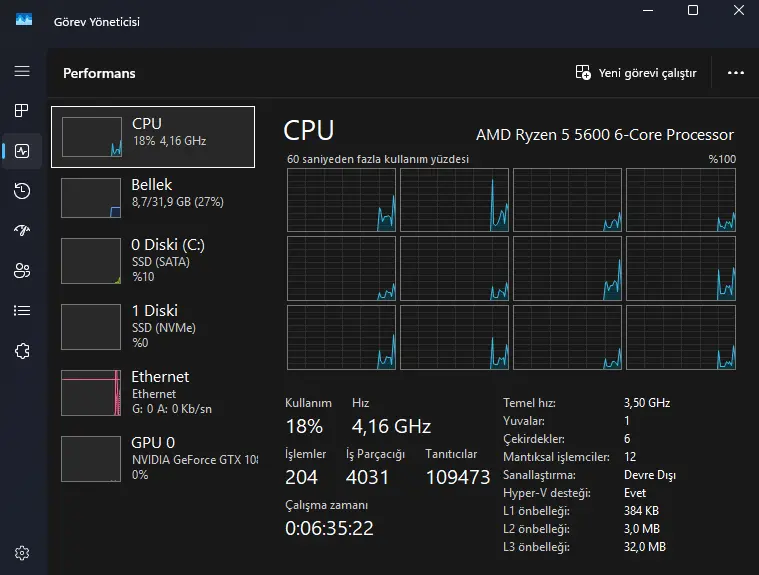Click the Task Manager app icon
759x575 pixels.
(24, 20)
